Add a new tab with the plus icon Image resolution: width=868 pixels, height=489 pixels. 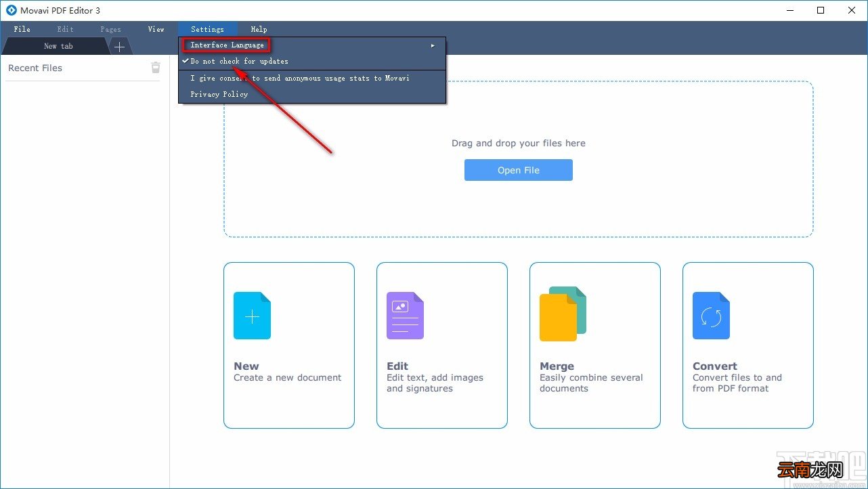click(119, 47)
